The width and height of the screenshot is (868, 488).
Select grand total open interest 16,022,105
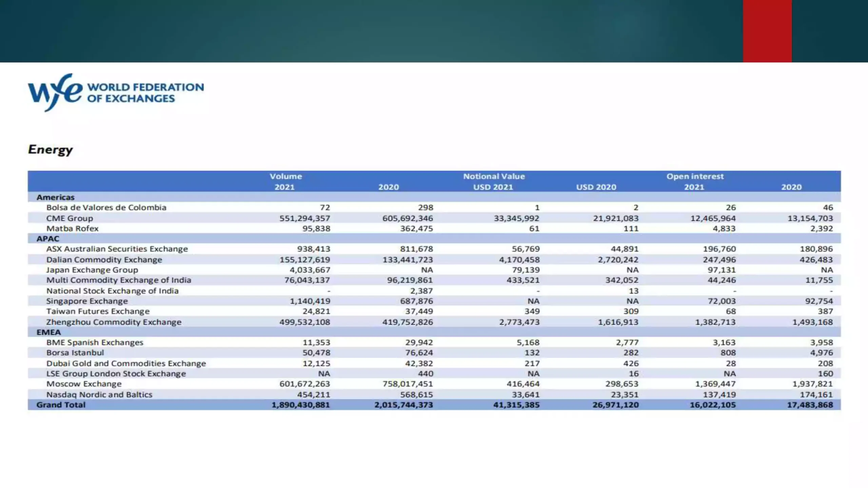713,405
